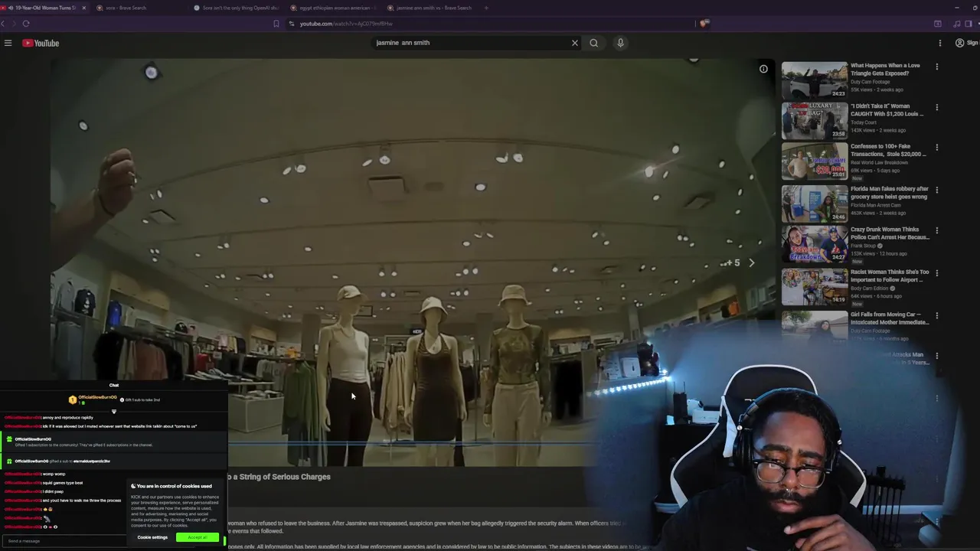Open the 'Girl Falls from Moving Car' video title

(890, 318)
